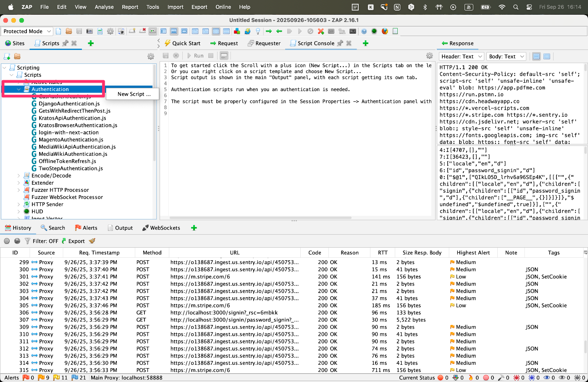Click the Run script button
This screenshot has height=382, width=588.
click(x=195, y=55)
